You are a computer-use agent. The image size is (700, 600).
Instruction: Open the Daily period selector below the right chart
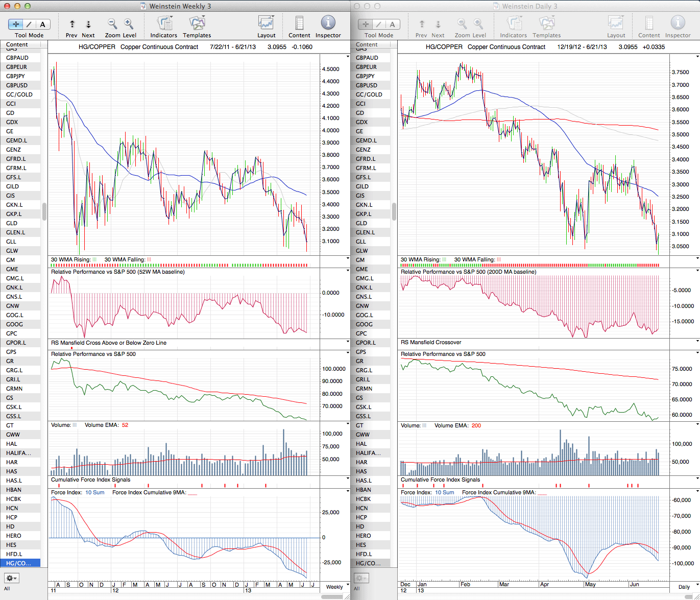click(x=687, y=587)
